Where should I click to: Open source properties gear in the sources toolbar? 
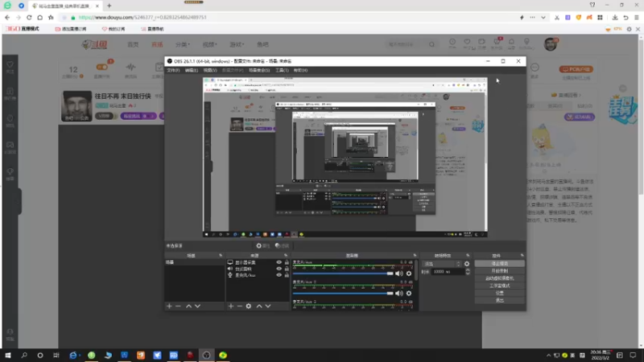249,306
